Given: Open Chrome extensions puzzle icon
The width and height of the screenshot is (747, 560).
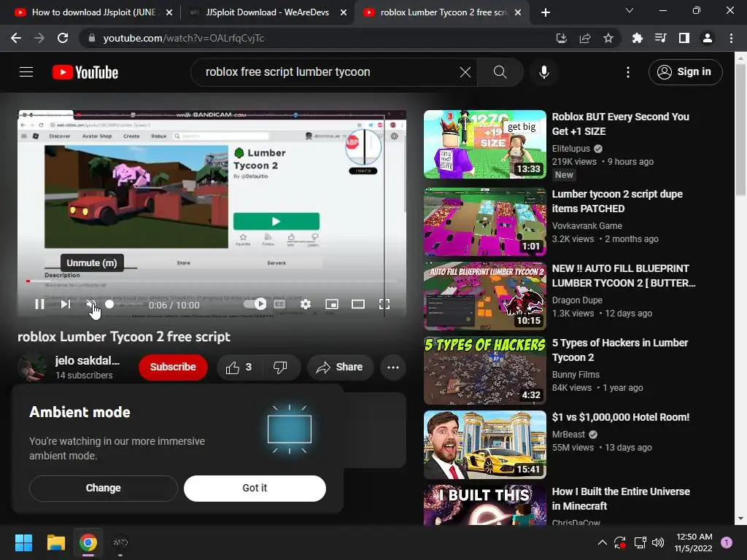Looking at the screenshot, I should point(637,38).
